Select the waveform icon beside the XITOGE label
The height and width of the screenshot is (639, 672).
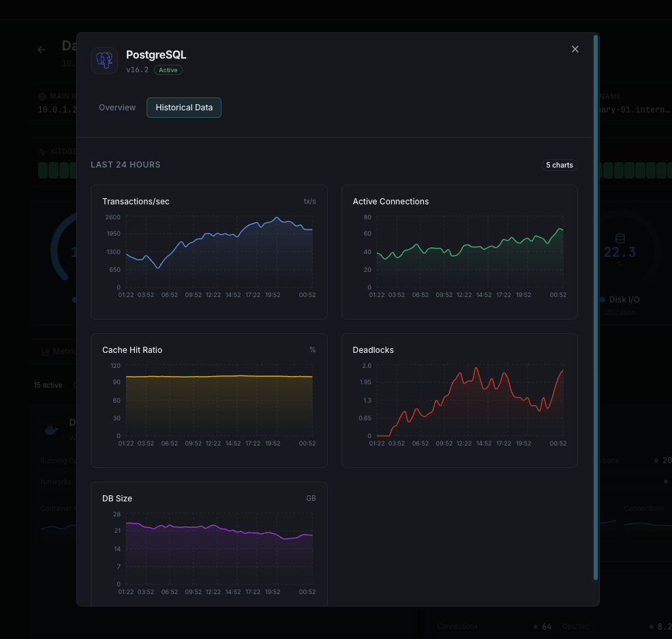pyautogui.click(x=42, y=151)
